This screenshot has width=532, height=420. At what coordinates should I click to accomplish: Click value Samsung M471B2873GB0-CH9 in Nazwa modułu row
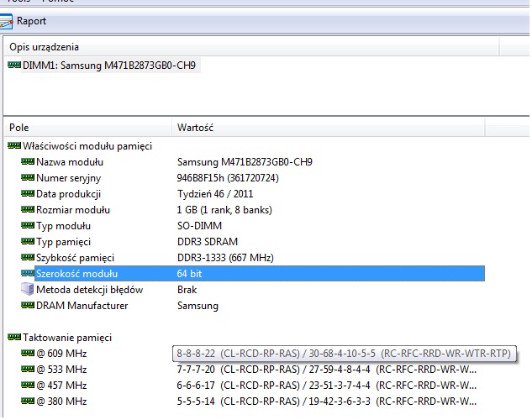[245, 162]
